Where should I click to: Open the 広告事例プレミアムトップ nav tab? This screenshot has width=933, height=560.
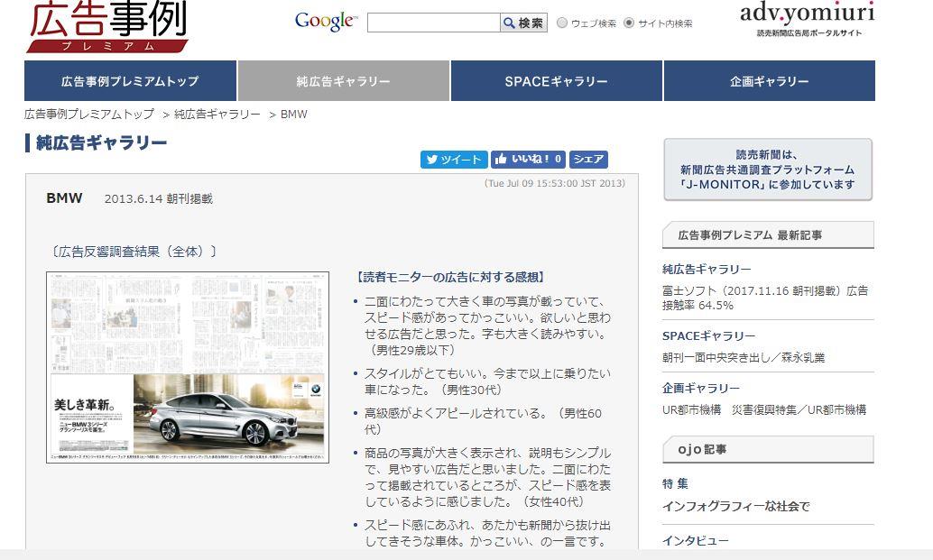click(x=130, y=81)
